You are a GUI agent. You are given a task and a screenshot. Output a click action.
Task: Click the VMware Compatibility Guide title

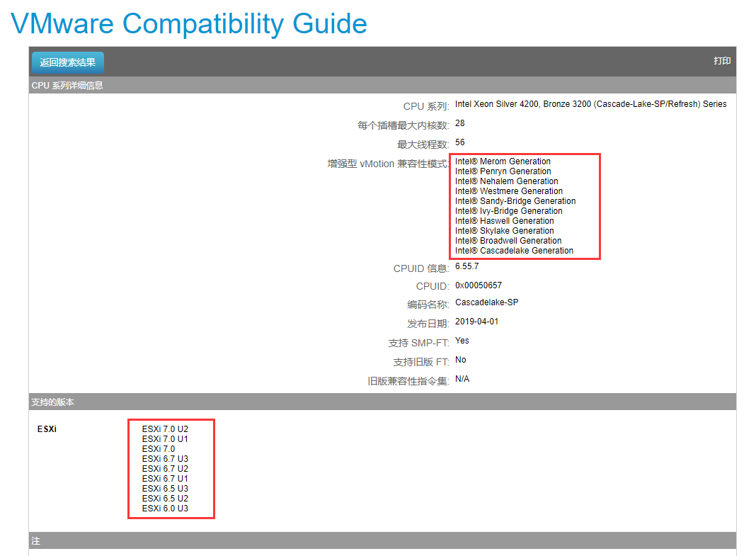[x=188, y=23]
